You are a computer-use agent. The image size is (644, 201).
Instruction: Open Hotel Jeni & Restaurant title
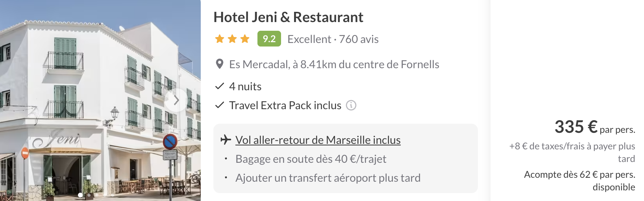pos(288,17)
